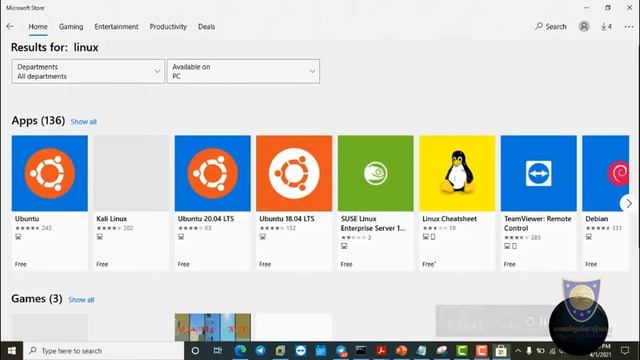Open orange Camtasia icon on taskbar

click(x=481, y=351)
